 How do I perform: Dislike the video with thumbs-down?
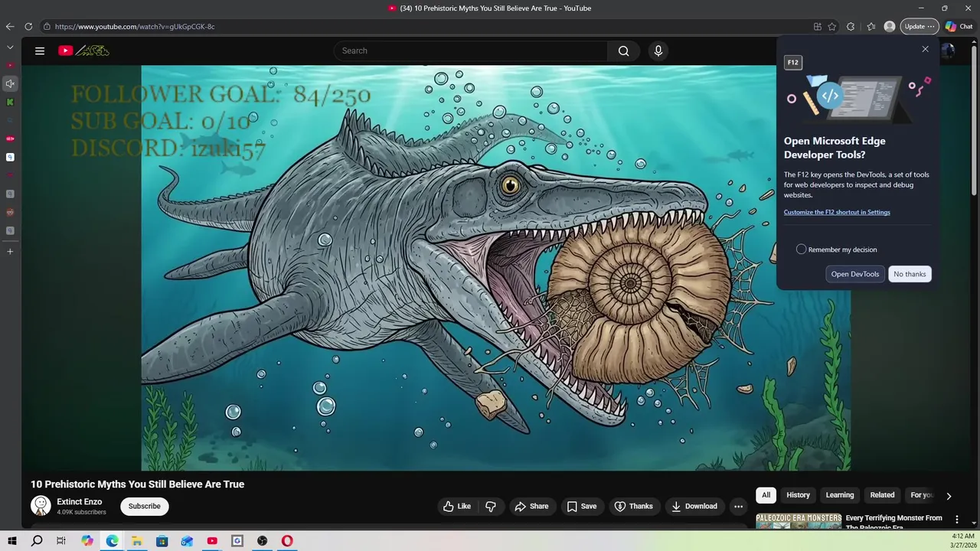[491, 506]
